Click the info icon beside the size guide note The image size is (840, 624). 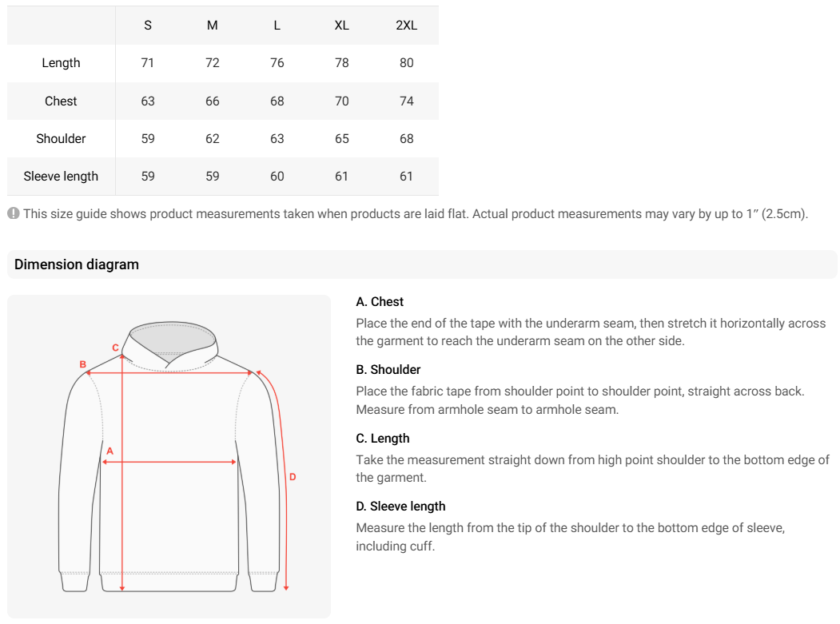[14, 214]
